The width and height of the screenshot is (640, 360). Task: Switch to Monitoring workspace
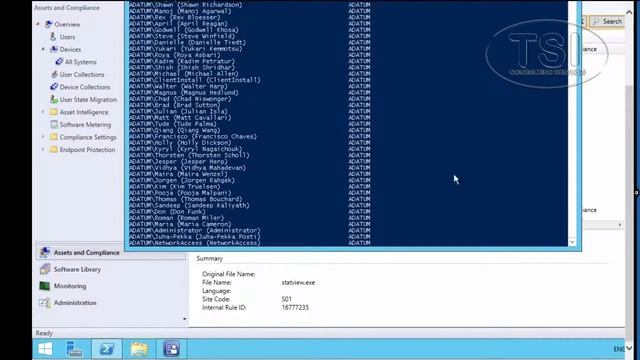click(x=70, y=286)
